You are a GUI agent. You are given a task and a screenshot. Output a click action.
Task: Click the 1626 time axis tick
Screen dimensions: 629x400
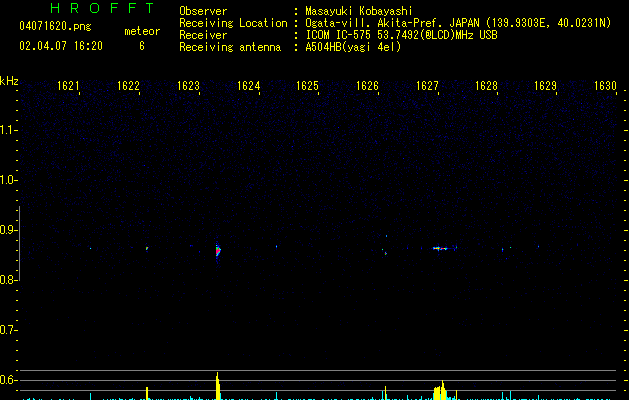(367, 86)
